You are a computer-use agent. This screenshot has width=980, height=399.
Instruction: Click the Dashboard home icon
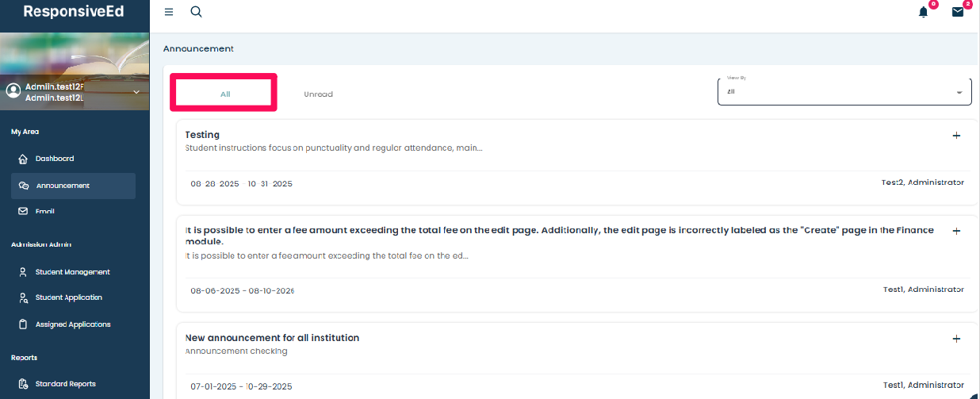(23, 159)
